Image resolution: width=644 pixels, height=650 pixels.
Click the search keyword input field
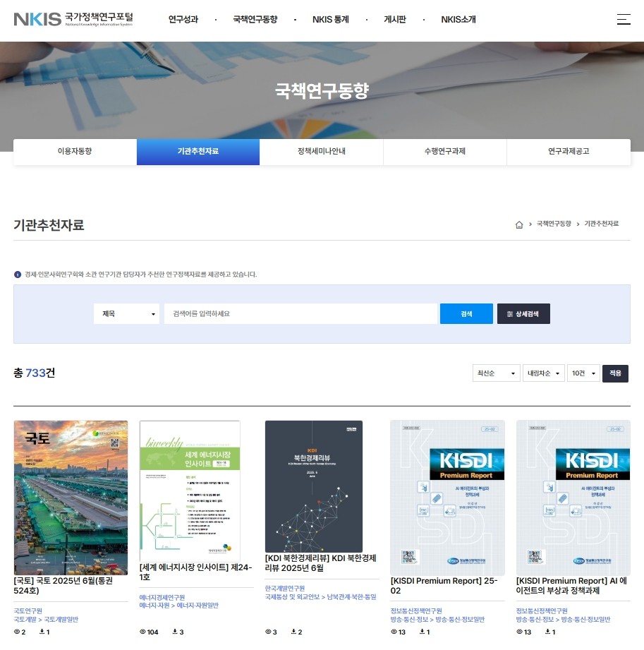pyautogui.click(x=300, y=314)
